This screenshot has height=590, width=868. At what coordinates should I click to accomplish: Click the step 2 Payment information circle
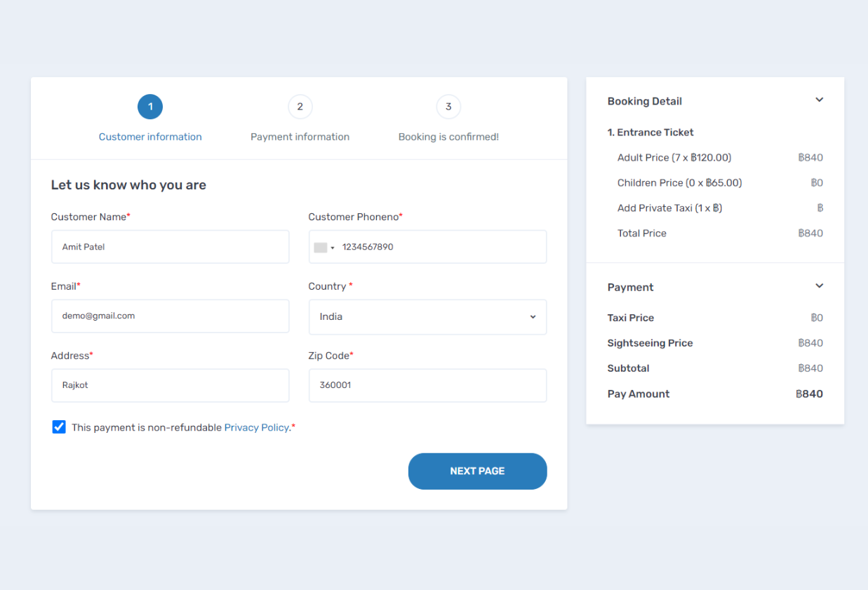[x=300, y=107]
